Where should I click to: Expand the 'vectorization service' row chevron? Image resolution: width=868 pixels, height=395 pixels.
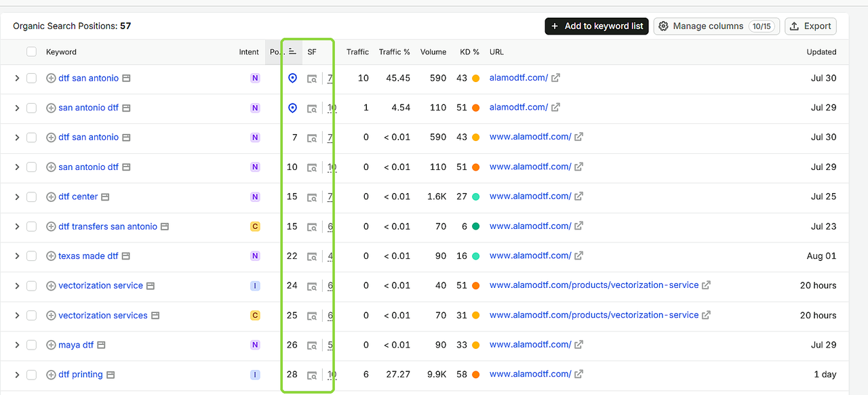tap(17, 286)
